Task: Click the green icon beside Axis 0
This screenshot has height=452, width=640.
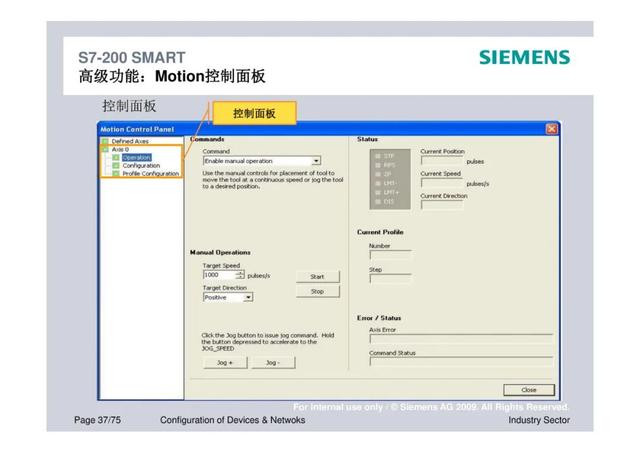Action: (x=105, y=149)
